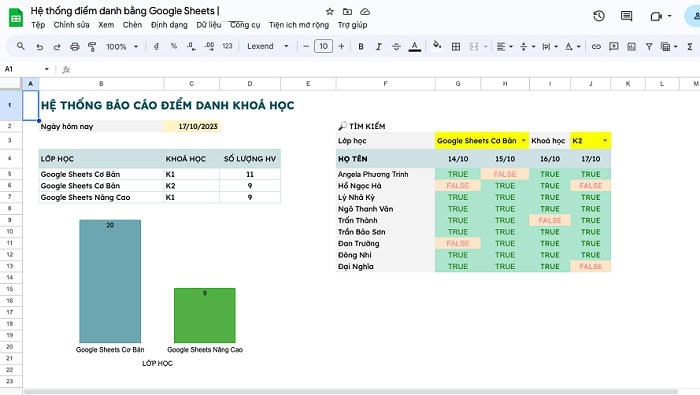This screenshot has width=700, height=395.
Task: Select Angela Phương Trinh FALSE cell under 15/10
Action: pyautogui.click(x=505, y=174)
